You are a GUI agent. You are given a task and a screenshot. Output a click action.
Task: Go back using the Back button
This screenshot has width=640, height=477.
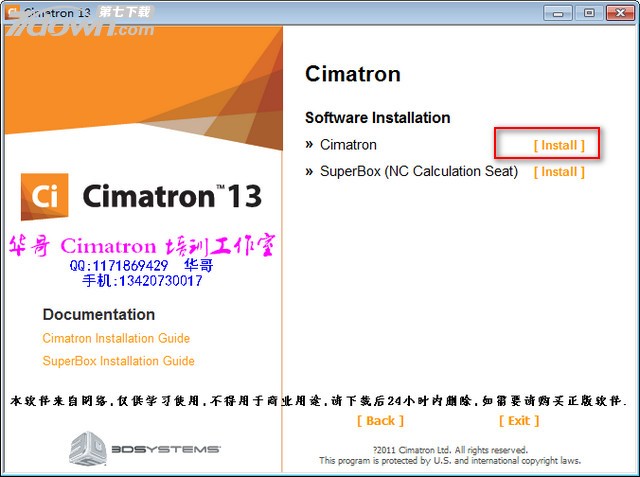[380, 421]
